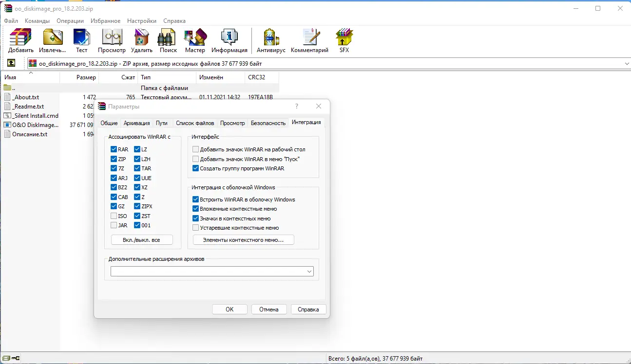Switch to the Архивация tab
The height and width of the screenshot is (364, 631).
pyautogui.click(x=136, y=123)
